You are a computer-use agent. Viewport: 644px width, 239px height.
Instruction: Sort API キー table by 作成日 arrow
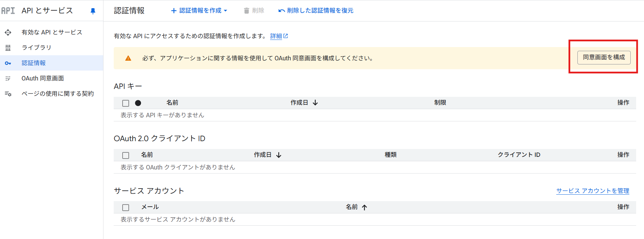pyautogui.click(x=315, y=103)
